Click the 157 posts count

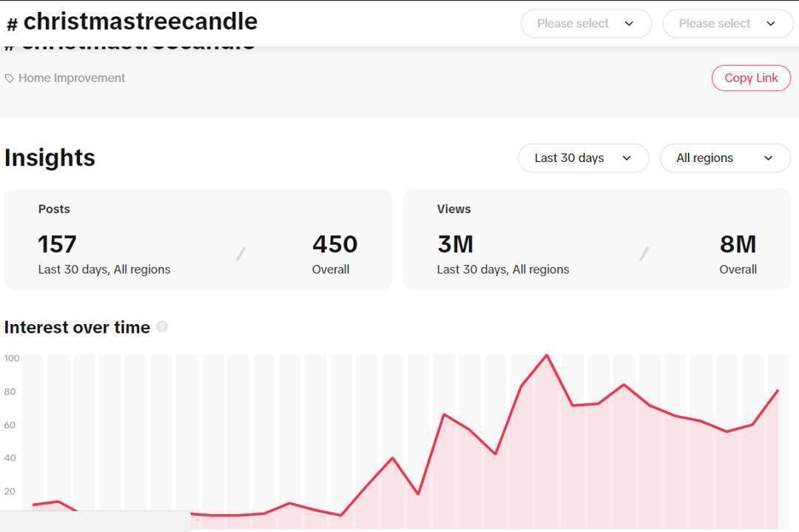(x=57, y=244)
